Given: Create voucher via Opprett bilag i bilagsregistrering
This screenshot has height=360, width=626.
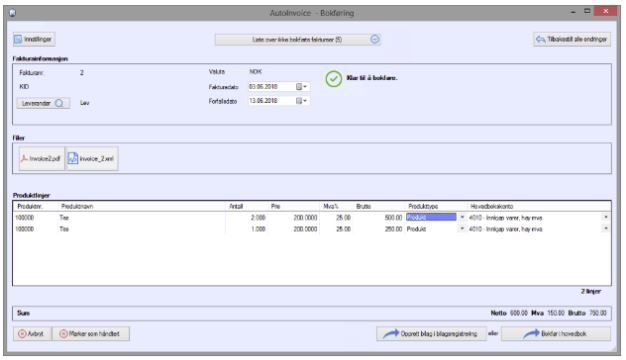Looking at the screenshot, I should click(x=431, y=334).
